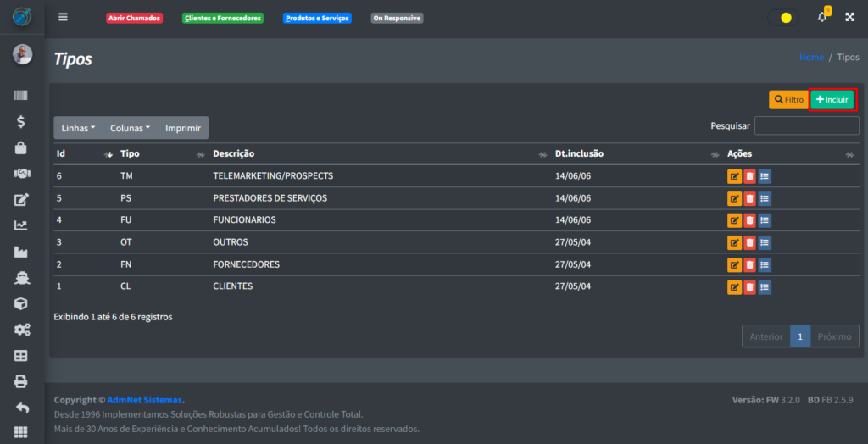868x444 pixels.
Task: Expand the Linhas dropdown
Action: (x=78, y=128)
